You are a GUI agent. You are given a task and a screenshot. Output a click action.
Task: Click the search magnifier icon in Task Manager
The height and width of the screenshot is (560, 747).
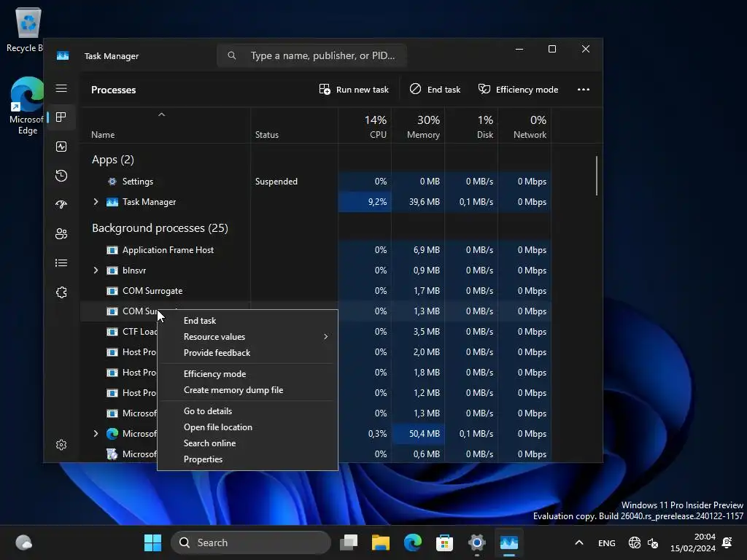coord(231,55)
